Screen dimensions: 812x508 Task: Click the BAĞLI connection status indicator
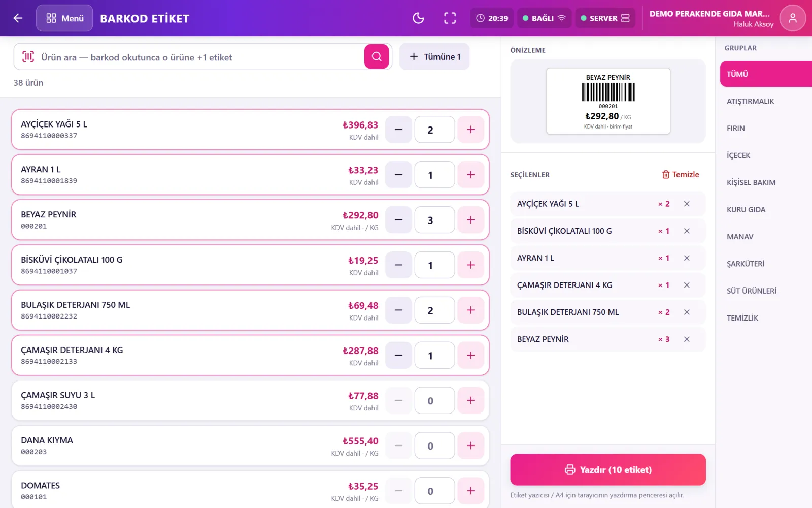click(x=544, y=18)
